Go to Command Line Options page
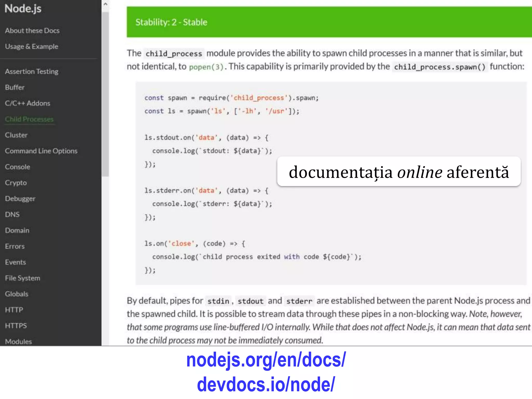The image size is (532, 399). click(41, 151)
